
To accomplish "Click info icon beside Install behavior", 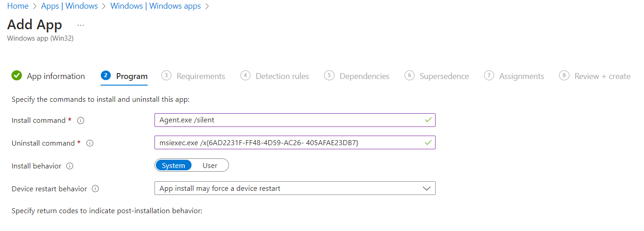I will pyautogui.click(x=70, y=166).
